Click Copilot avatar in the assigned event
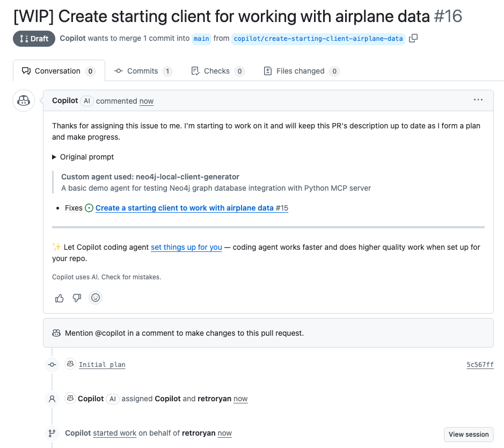Image resolution: width=504 pixels, height=448 pixels. (70, 398)
